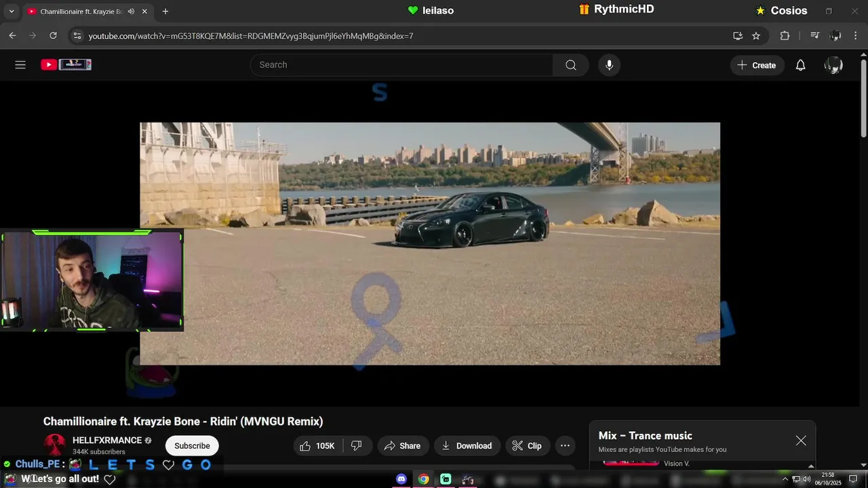The height and width of the screenshot is (488, 868).
Task: Show hidden system tray icons
Action: click(x=785, y=479)
